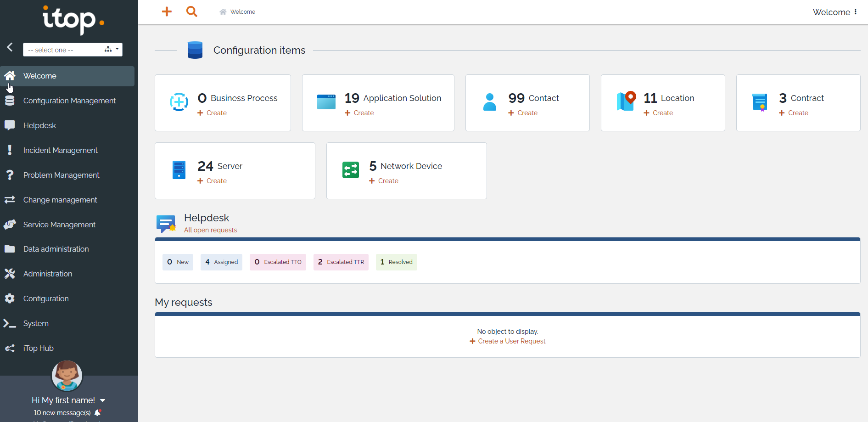This screenshot has width=868, height=422.
Task: Open the quick create menu via the plus icon
Action: [x=167, y=11]
